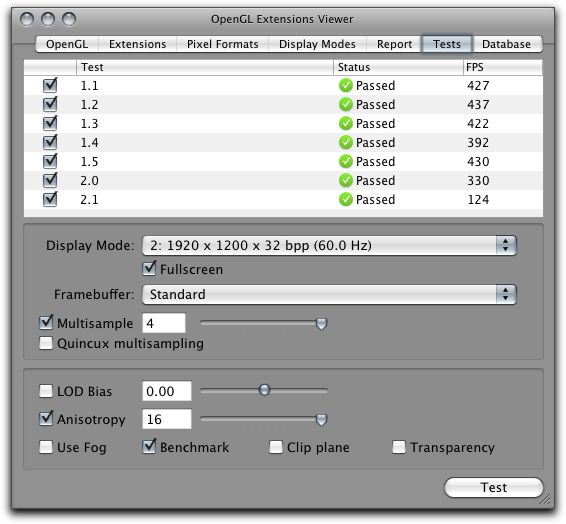
Task: Click the FPS value 124
Action: point(478,199)
